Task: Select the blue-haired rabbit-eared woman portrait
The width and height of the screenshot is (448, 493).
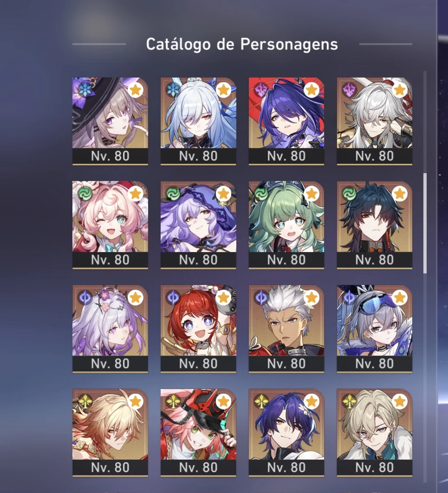Action: pyautogui.click(x=198, y=113)
